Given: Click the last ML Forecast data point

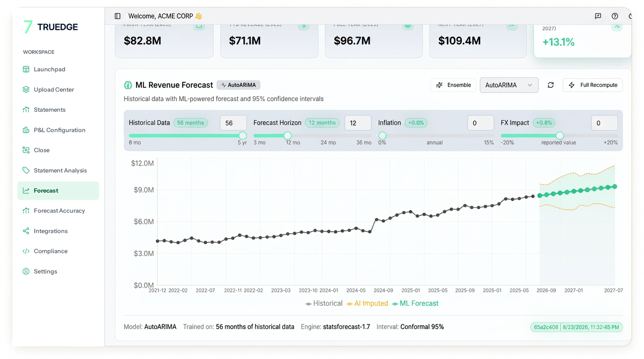Looking at the screenshot, I should click(615, 187).
